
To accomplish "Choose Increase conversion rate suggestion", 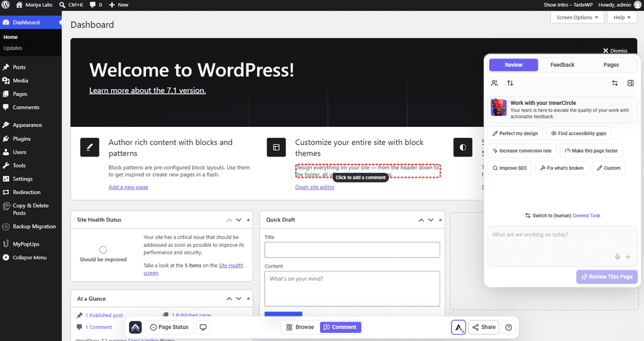I will [x=522, y=151].
